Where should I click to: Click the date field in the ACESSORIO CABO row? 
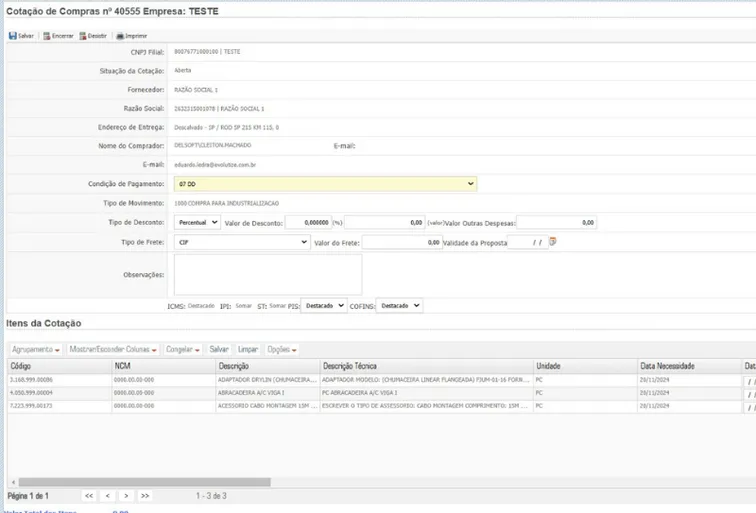(750, 407)
